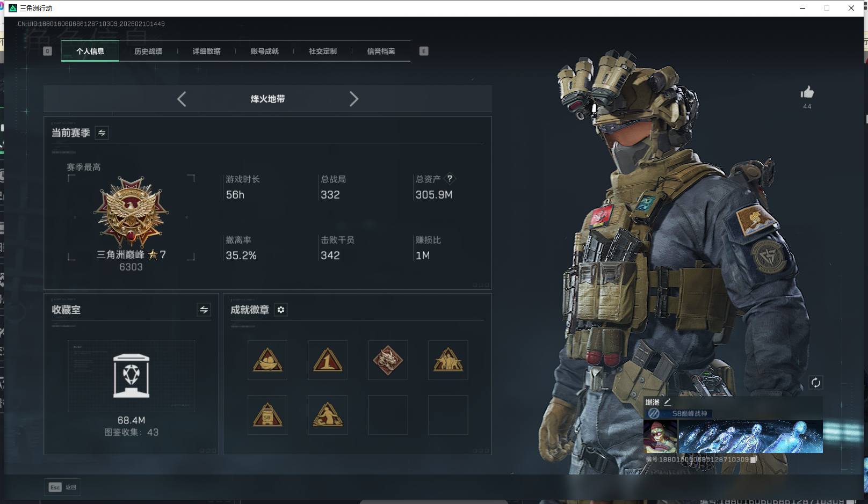Click the 总资产 question mark help icon
This screenshot has width=868, height=504.
[450, 179]
